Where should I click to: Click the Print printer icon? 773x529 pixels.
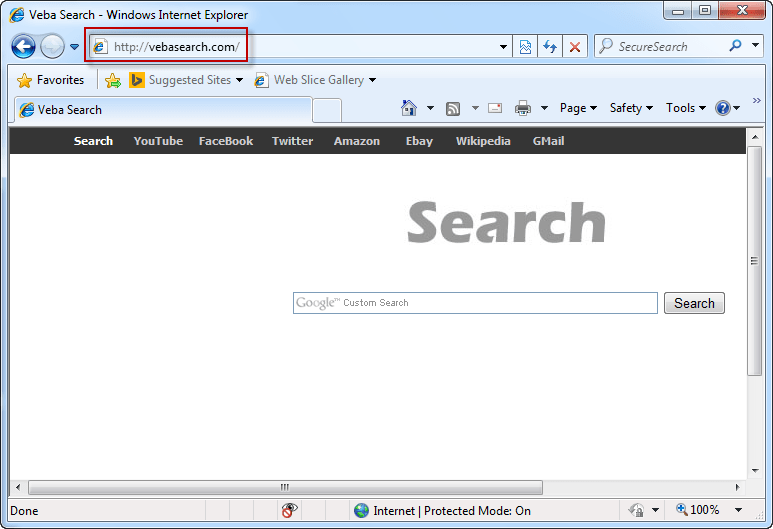pyautogui.click(x=523, y=108)
